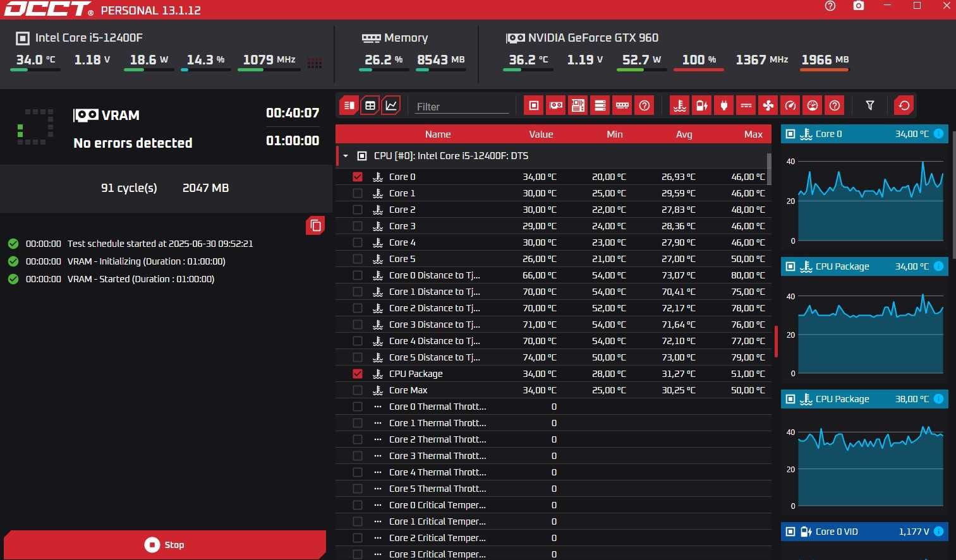The width and height of the screenshot is (956, 560).
Task: Toggle the Core 0 graph panel header icon
Action: point(790,134)
